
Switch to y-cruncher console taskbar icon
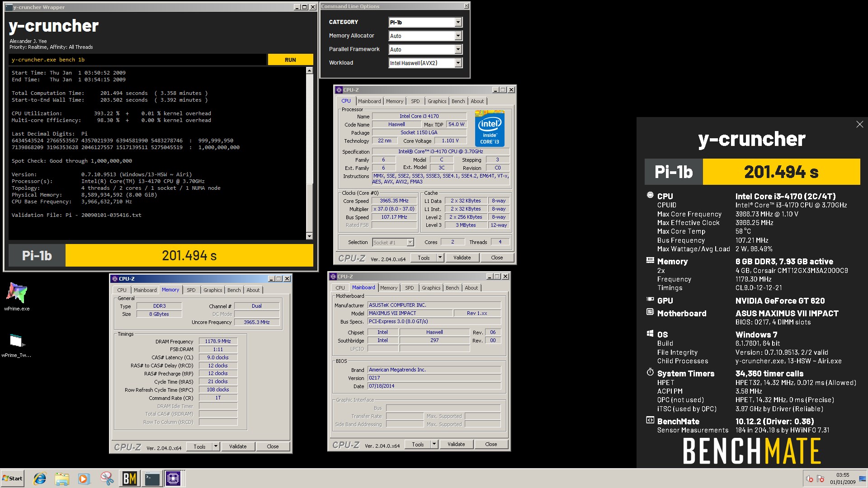(x=152, y=479)
